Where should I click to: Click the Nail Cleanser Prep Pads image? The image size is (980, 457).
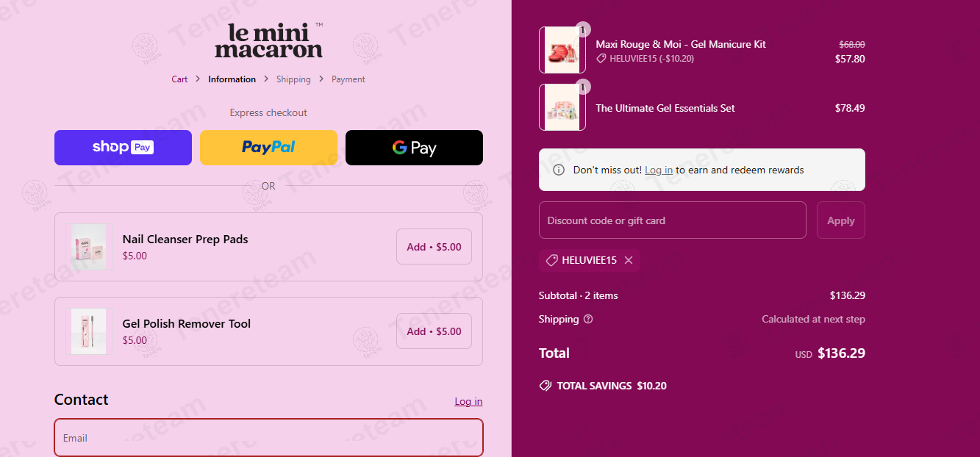click(89, 247)
